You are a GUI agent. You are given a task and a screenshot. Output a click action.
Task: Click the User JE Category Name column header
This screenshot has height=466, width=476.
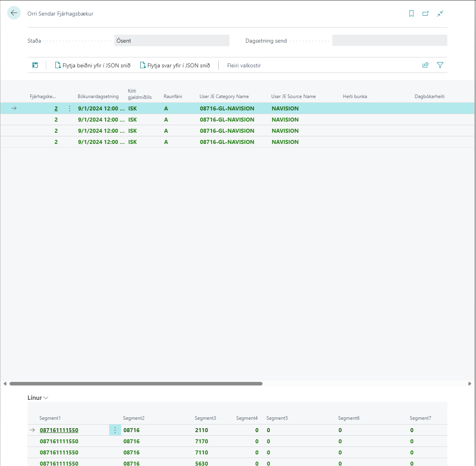pos(224,96)
